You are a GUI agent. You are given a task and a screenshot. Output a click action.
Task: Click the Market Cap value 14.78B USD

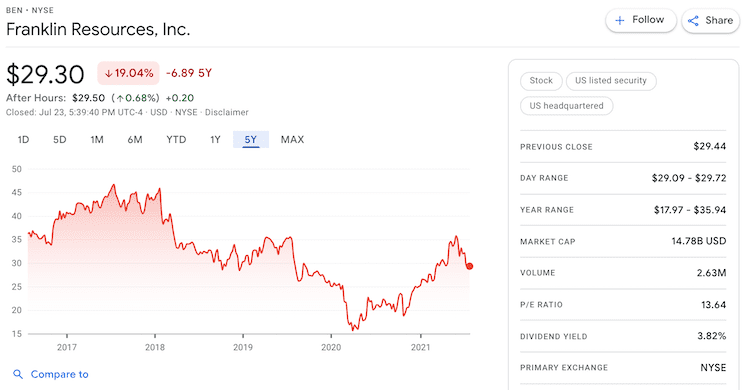698,241
